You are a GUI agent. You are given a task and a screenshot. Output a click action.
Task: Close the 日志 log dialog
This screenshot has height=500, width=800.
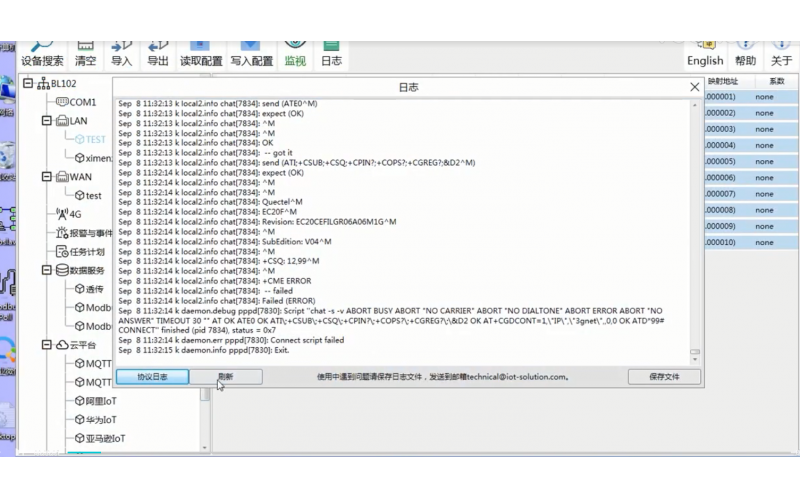click(695, 87)
